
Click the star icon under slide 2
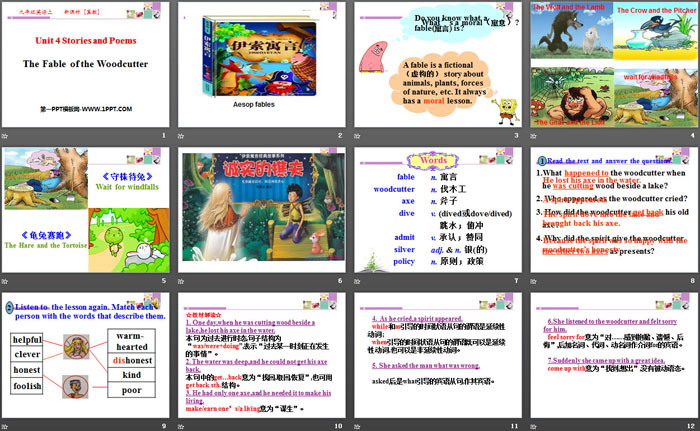pos(181,136)
